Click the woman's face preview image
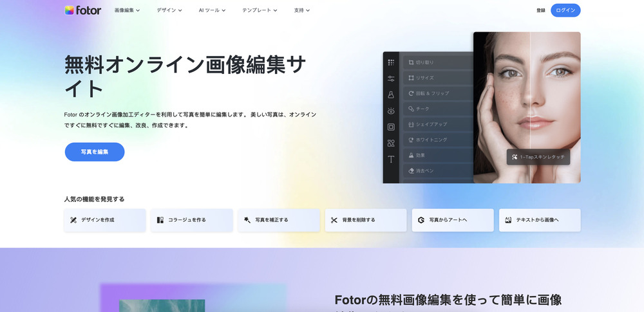This screenshot has height=312, width=644. point(527,107)
